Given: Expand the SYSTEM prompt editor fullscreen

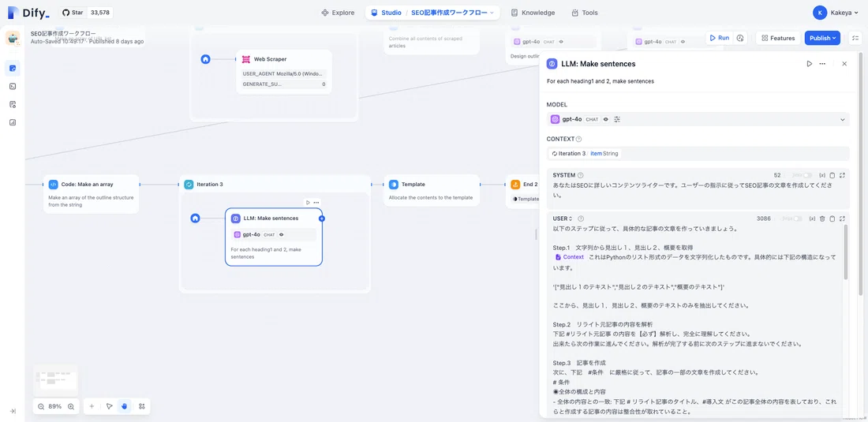Looking at the screenshot, I should 843,175.
